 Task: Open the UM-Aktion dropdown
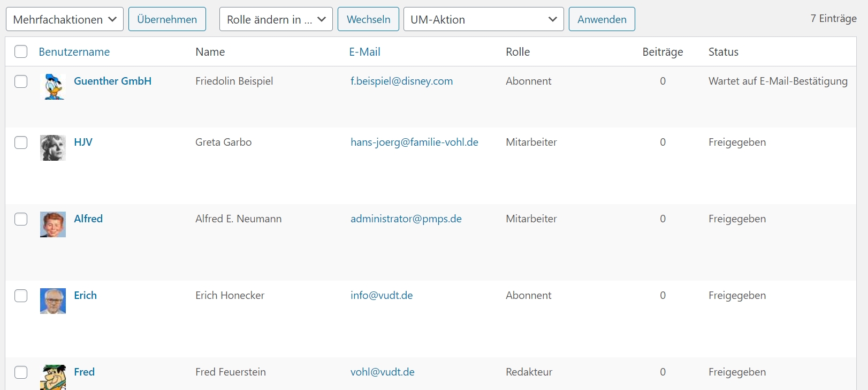[483, 19]
